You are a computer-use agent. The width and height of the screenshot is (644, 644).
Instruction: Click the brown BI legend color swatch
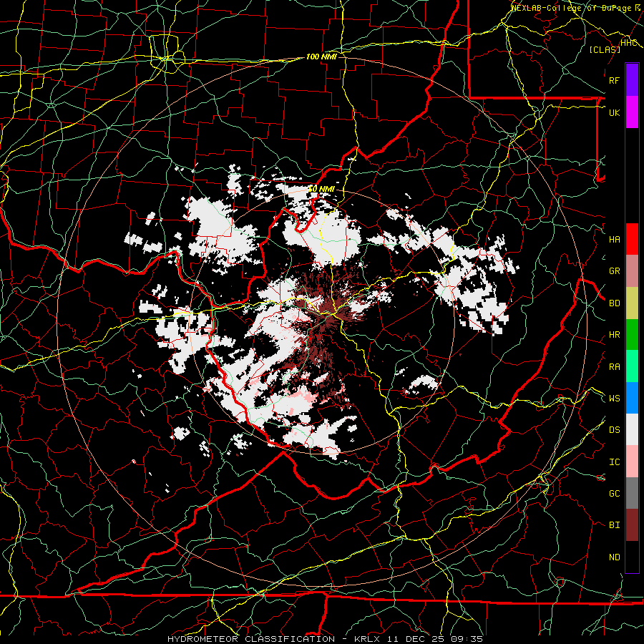coord(632,525)
